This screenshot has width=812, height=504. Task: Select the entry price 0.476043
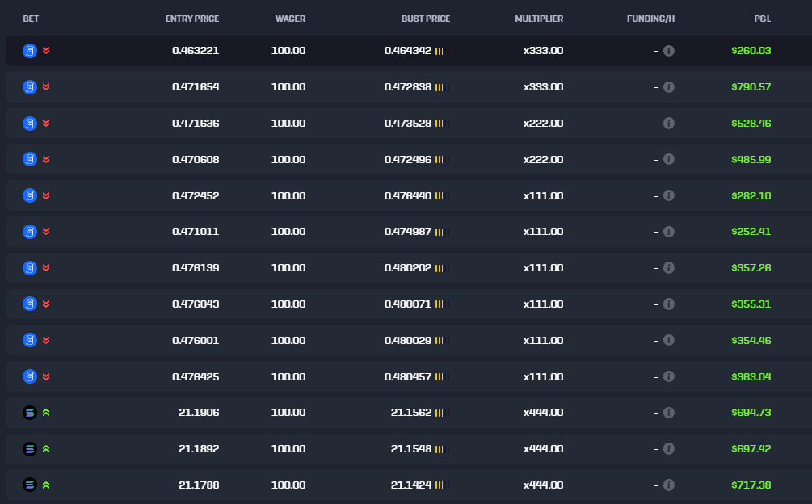coord(196,304)
